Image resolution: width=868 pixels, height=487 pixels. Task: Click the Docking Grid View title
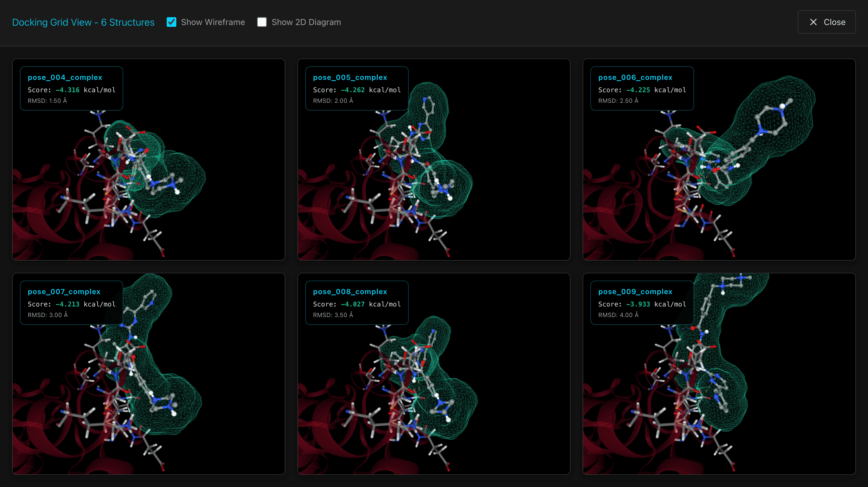coord(83,22)
